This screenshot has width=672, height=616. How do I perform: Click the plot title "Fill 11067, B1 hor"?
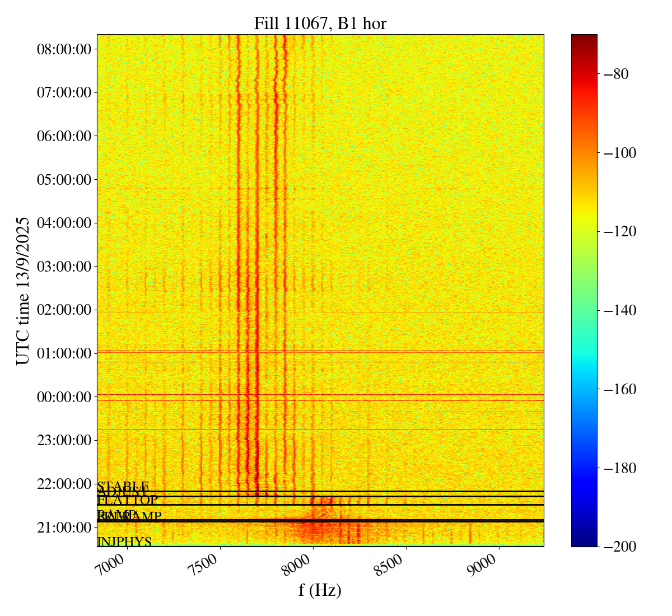[320, 23]
